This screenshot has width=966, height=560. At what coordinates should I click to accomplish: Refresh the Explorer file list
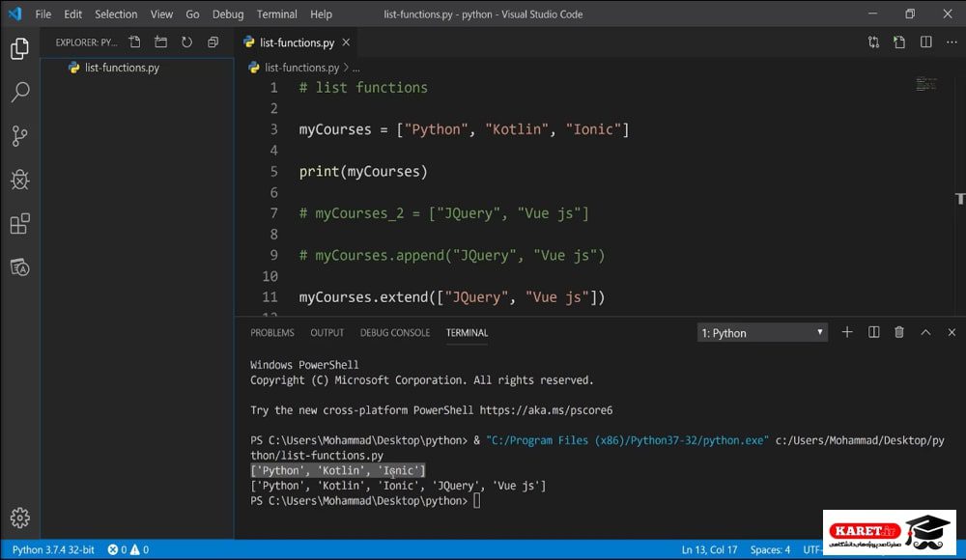tap(186, 42)
